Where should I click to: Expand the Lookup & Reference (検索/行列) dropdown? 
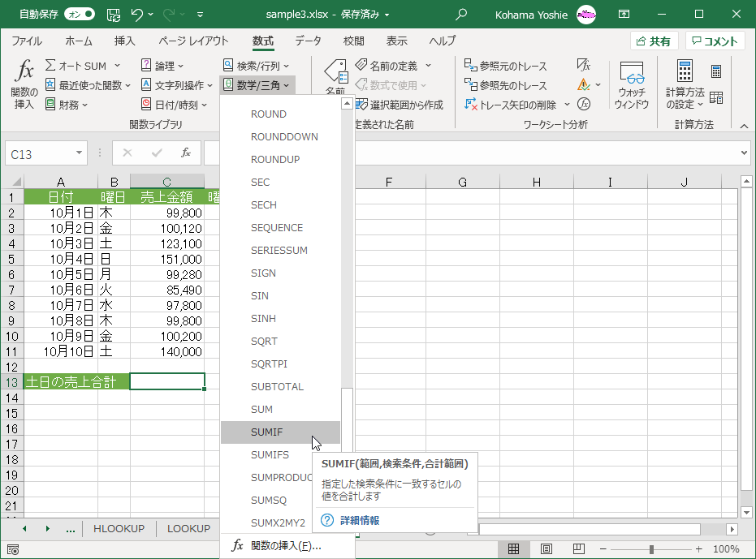(x=256, y=66)
